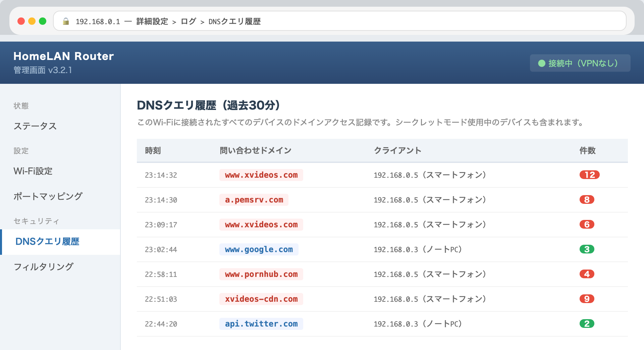The image size is (644, 350).
Task: Click the count badge showing 4
Action: click(587, 274)
